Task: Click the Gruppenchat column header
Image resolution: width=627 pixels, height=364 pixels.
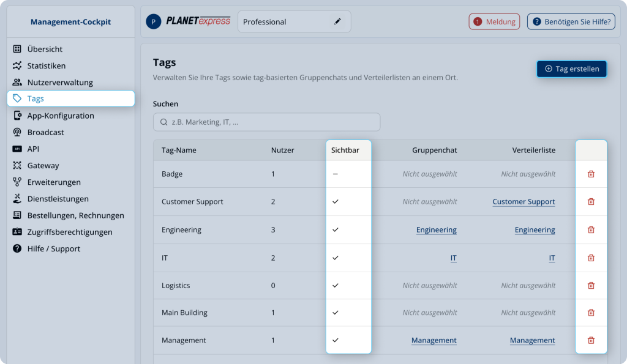Action: tap(435, 150)
